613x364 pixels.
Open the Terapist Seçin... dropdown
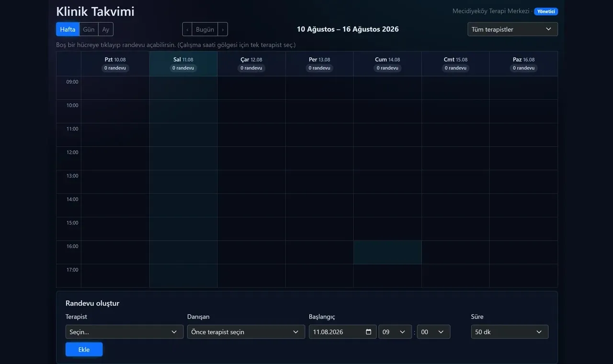pyautogui.click(x=125, y=332)
